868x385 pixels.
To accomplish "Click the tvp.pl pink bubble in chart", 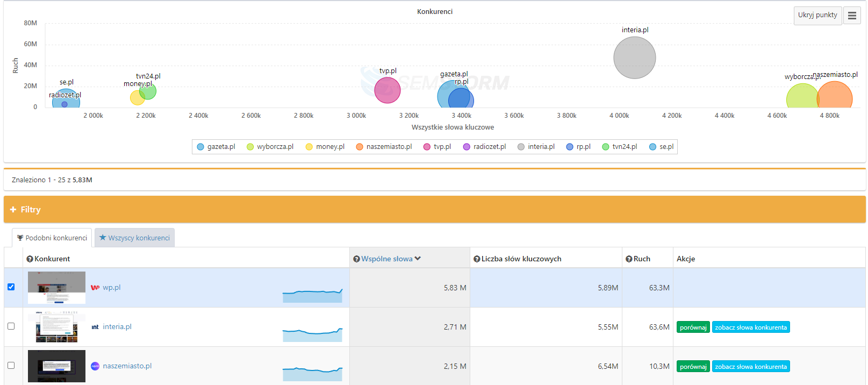I will pos(388,90).
